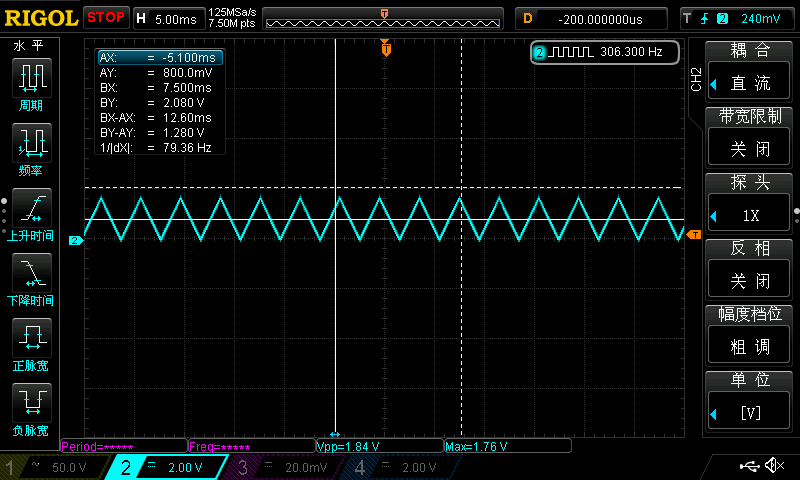Select the Frequency (频率) measurement icon

tap(31, 142)
